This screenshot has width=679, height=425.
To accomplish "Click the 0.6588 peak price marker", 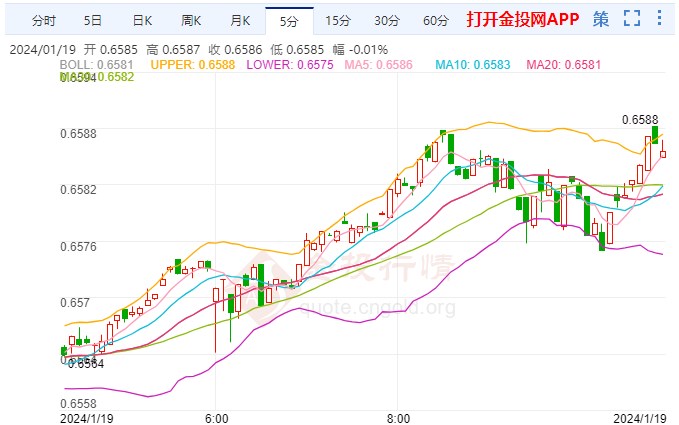I will [x=640, y=120].
